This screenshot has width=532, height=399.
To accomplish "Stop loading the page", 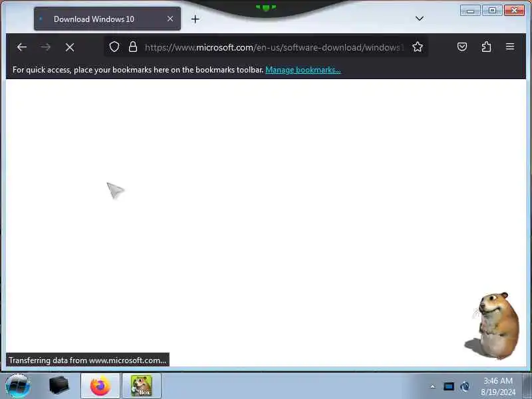I will 70,47.
